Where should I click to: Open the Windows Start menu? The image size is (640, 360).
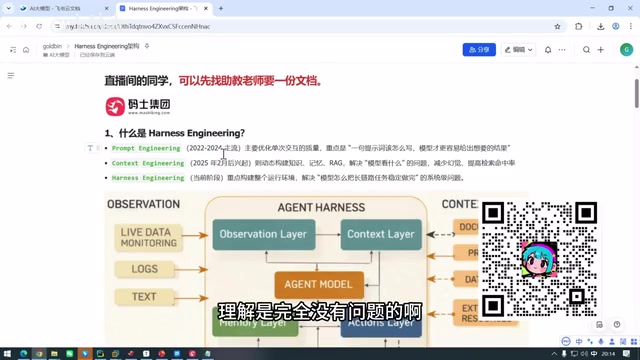click(x=7, y=353)
